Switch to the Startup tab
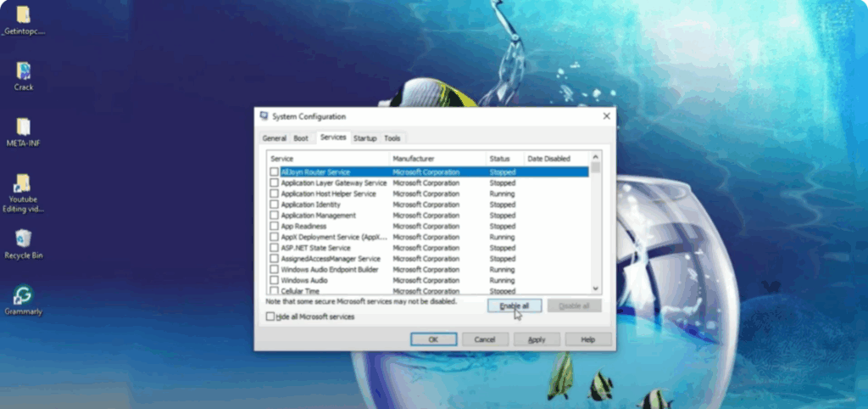Image resolution: width=868 pixels, height=409 pixels. coord(364,138)
